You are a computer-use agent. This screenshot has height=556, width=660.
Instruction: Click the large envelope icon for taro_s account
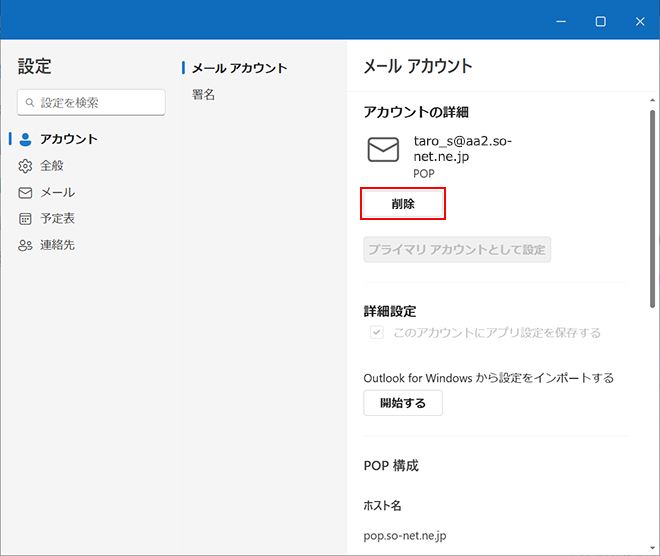pyautogui.click(x=383, y=150)
